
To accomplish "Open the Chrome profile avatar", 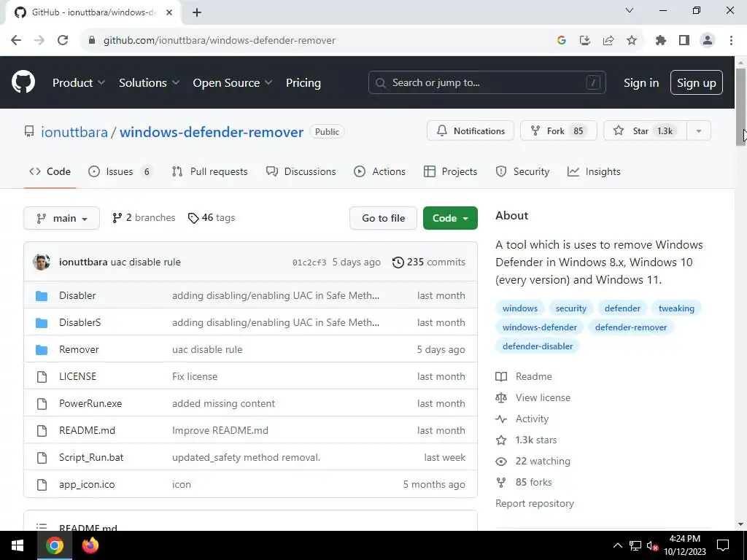I will coord(708,41).
